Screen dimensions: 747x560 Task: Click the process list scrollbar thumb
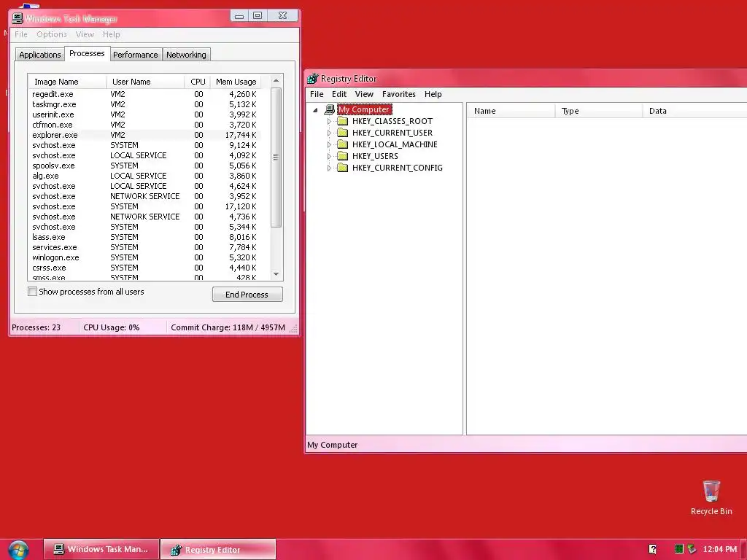click(276, 157)
